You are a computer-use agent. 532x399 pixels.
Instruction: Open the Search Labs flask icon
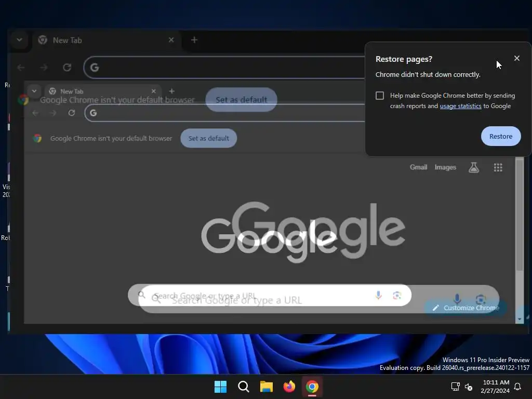[x=474, y=167]
